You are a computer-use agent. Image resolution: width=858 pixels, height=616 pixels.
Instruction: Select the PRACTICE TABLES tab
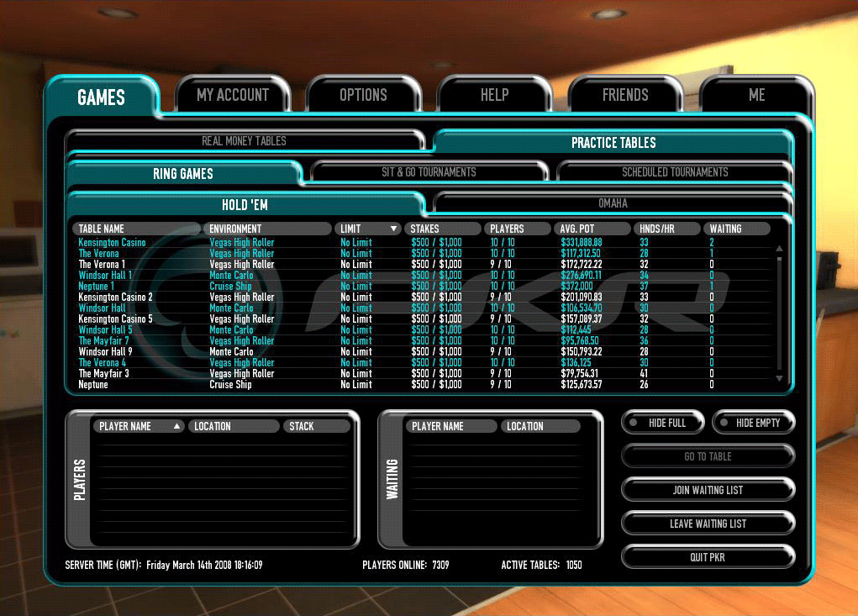click(x=613, y=143)
